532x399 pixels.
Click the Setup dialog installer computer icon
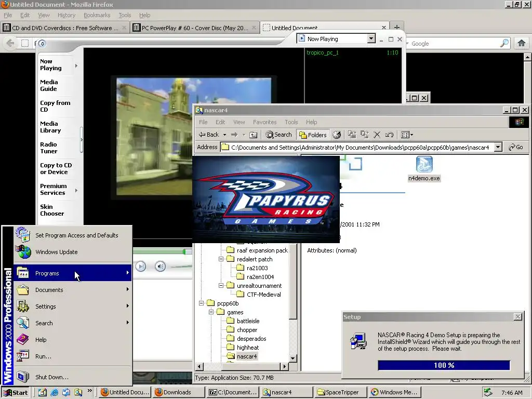click(x=358, y=341)
